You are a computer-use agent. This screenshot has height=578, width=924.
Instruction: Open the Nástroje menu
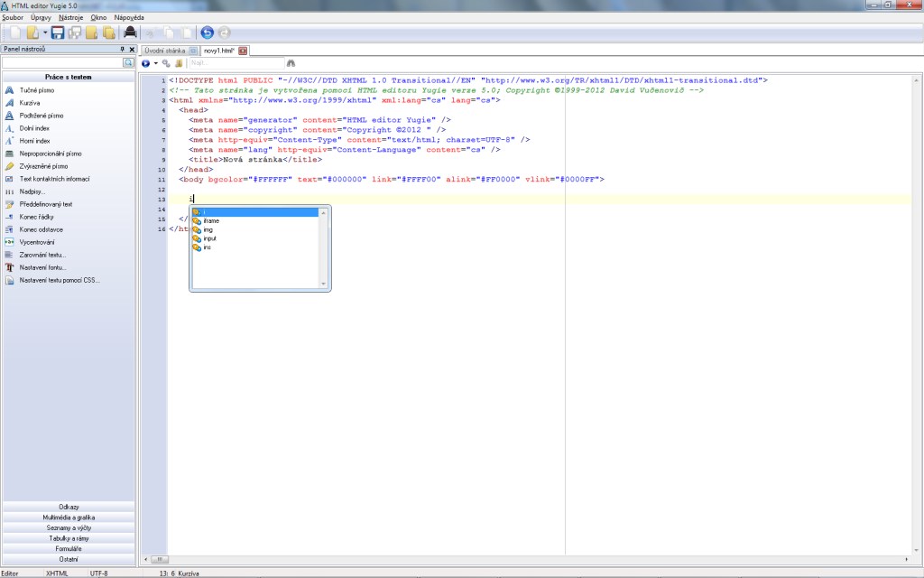click(x=69, y=17)
